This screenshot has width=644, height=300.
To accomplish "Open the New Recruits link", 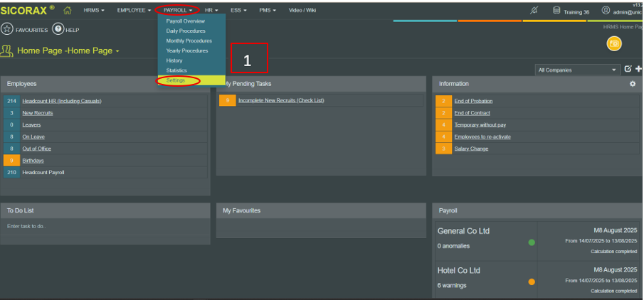I will click(x=38, y=113).
